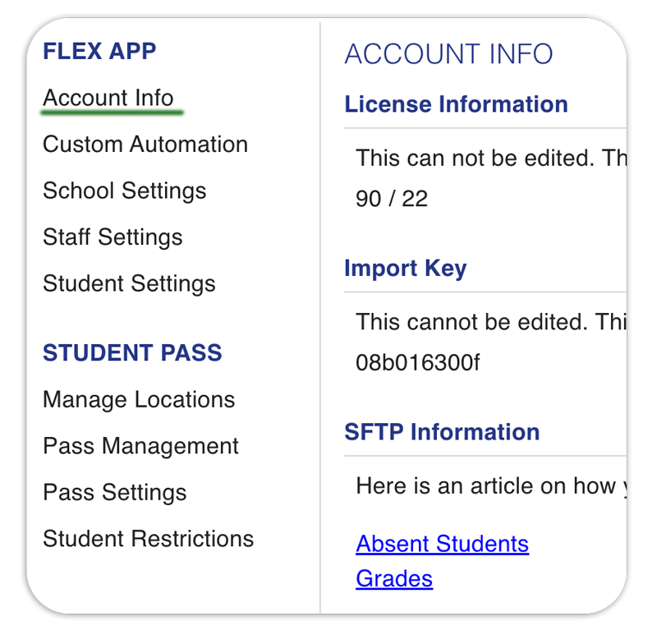Click the License Information heading
The height and width of the screenshot is (644, 657).
456,104
